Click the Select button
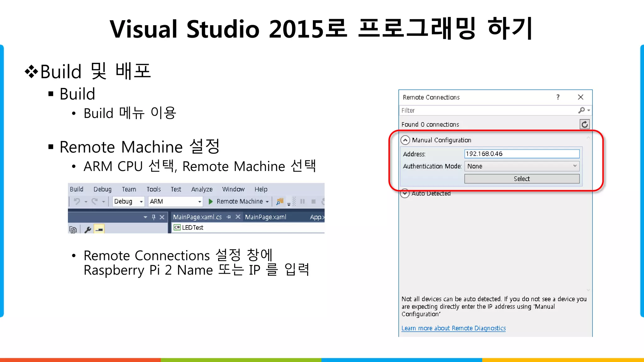Image resolution: width=644 pixels, height=362 pixels. tap(522, 179)
